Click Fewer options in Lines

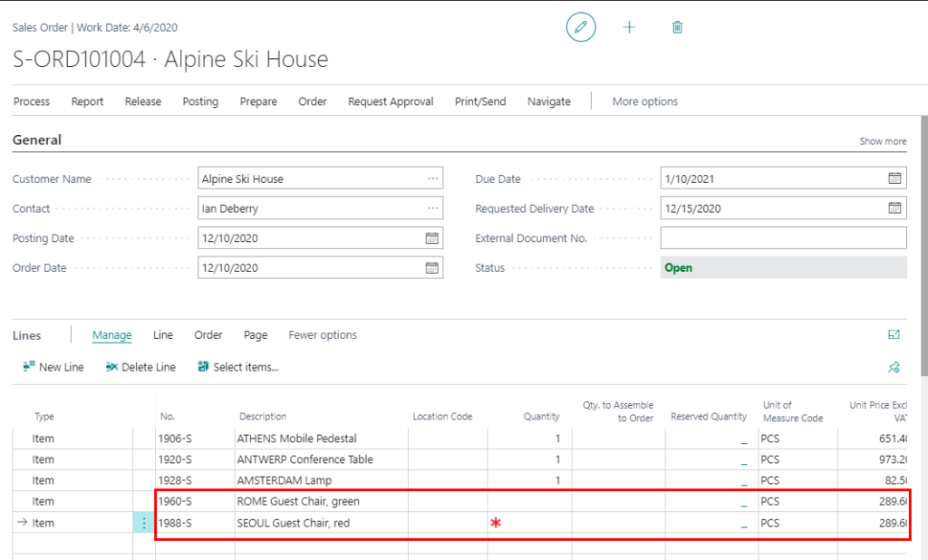tap(323, 335)
